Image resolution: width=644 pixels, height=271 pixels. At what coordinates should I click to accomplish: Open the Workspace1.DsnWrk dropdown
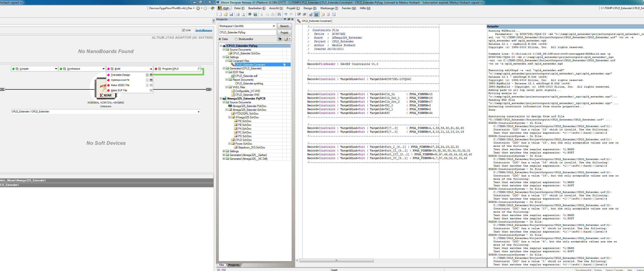point(274,26)
